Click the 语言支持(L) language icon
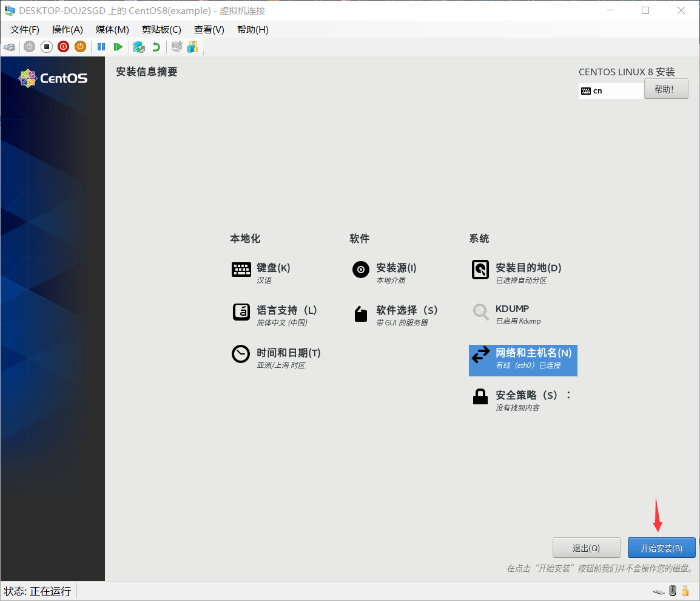This screenshot has width=700, height=601. [241, 312]
